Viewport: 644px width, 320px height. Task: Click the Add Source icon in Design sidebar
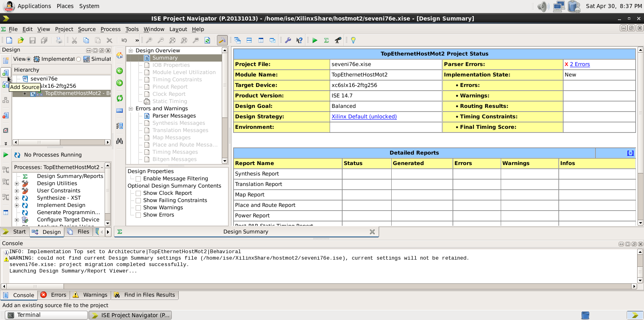pos(6,72)
